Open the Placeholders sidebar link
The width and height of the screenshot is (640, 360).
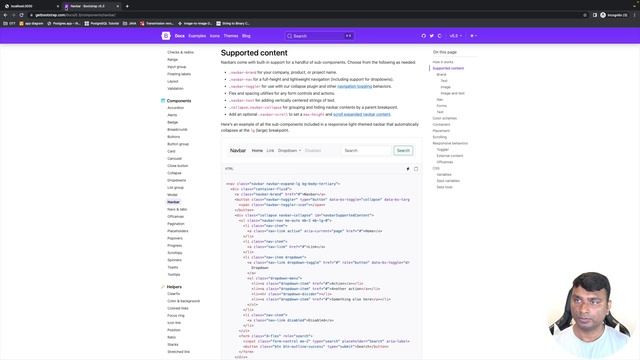point(178,231)
